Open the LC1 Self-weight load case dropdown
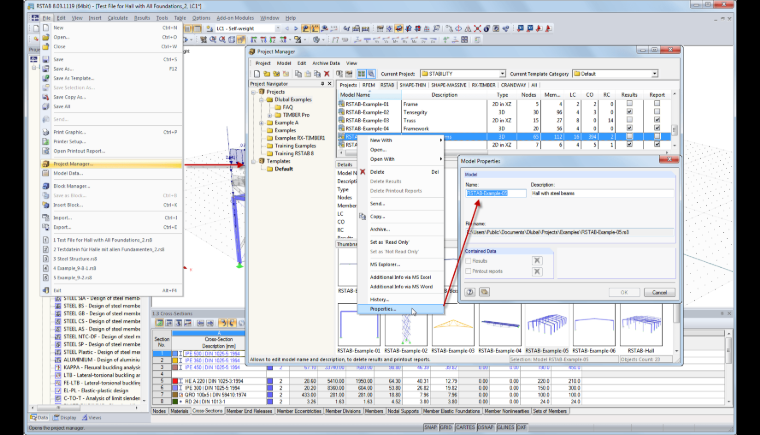The height and width of the screenshot is (435, 760). [x=277, y=29]
